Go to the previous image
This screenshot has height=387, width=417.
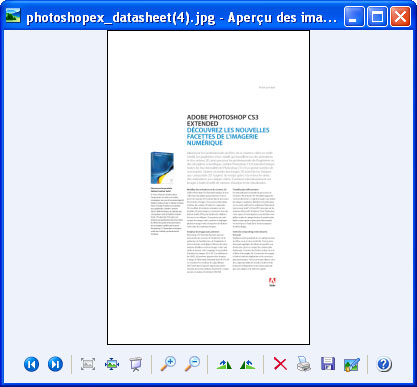click(x=31, y=364)
